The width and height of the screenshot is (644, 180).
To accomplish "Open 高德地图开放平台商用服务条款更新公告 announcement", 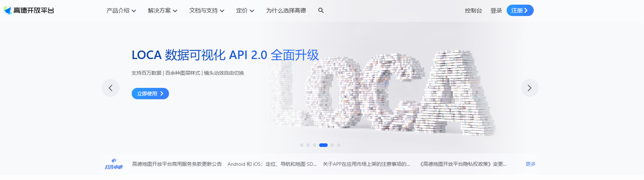I will click(x=177, y=164).
